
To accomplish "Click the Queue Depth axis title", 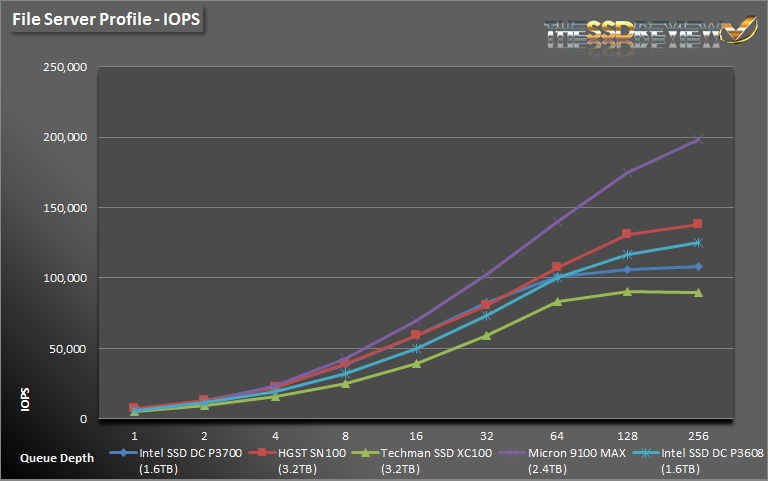I will pos(57,458).
